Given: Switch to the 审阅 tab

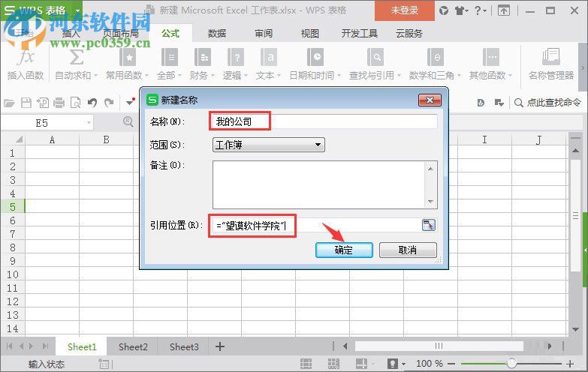Looking at the screenshot, I should (264, 34).
